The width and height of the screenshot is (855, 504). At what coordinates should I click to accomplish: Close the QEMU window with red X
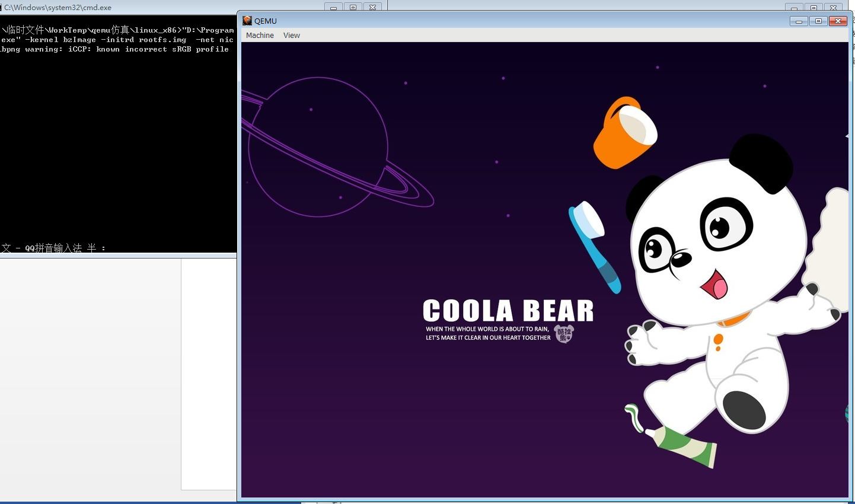pyautogui.click(x=838, y=20)
